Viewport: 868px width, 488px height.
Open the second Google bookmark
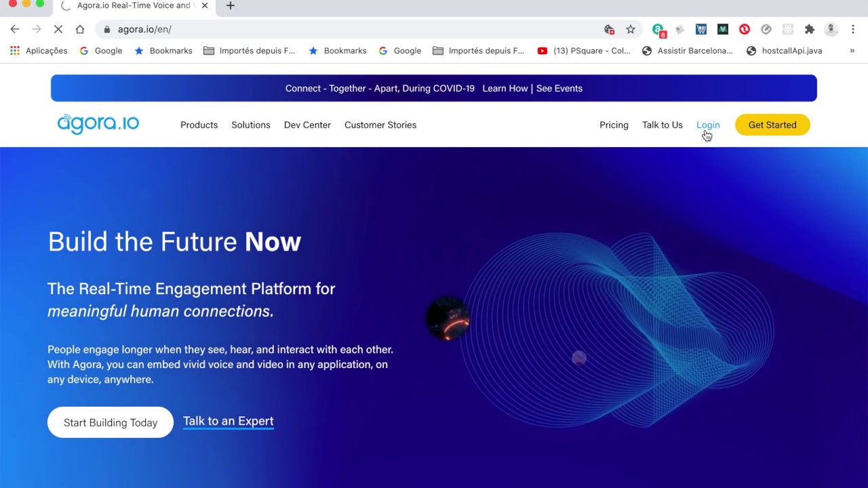[400, 51]
